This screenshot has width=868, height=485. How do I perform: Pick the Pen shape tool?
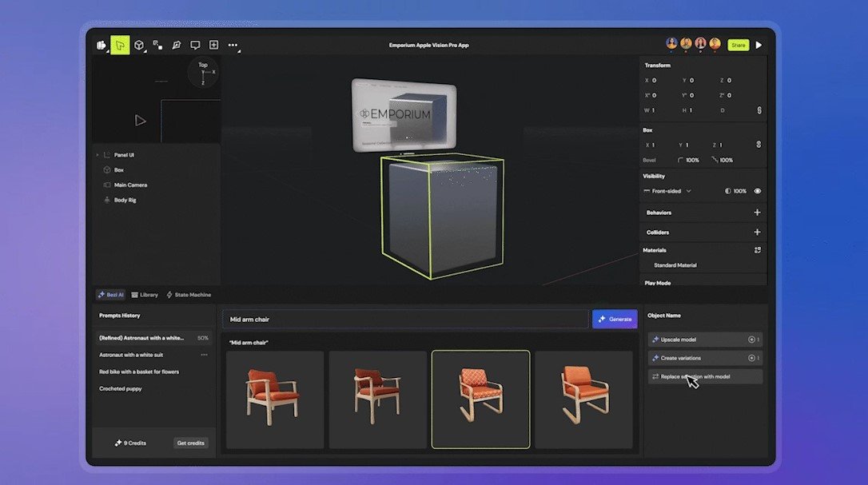(x=176, y=45)
